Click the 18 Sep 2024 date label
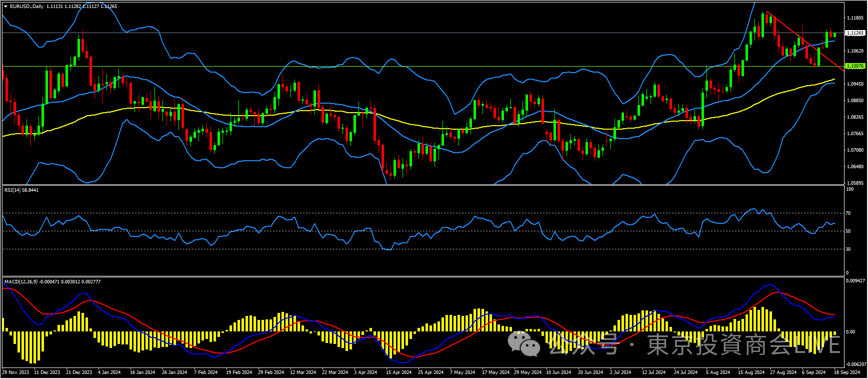868x379 pixels. pyautogui.click(x=847, y=372)
